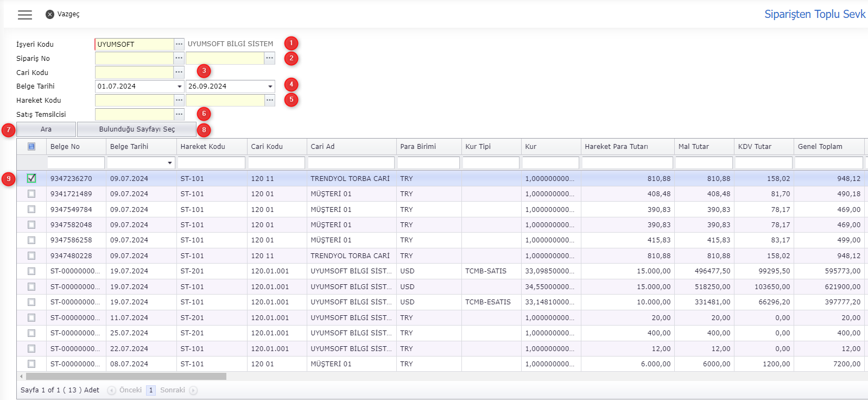Focus first Sipariş No input field
This screenshot has height=400, width=868.
(x=134, y=58)
